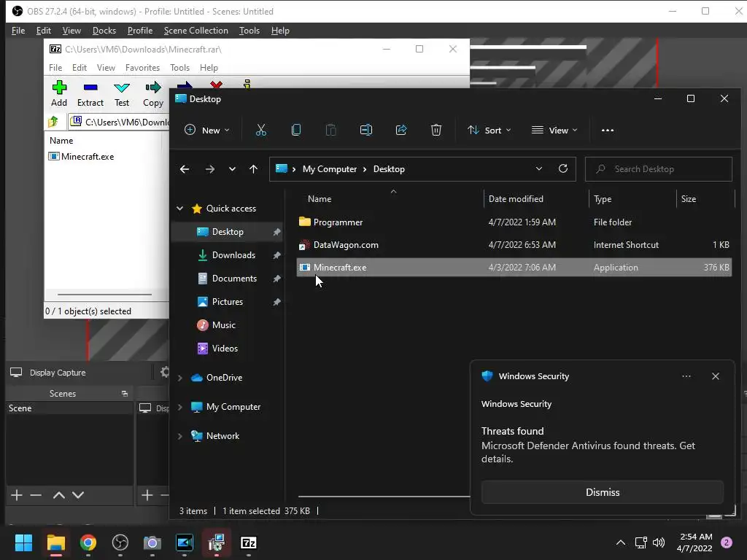Open the Sort dropdown in Explorer

pyautogui.click(x=489, y=130)
